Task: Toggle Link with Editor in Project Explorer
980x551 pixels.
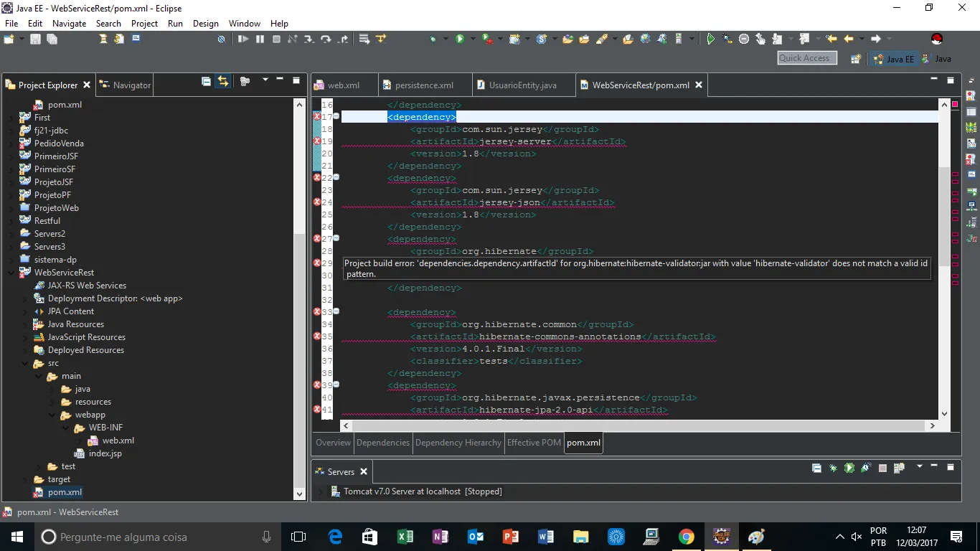Action: pyautogui.click(x=223, y=82)
